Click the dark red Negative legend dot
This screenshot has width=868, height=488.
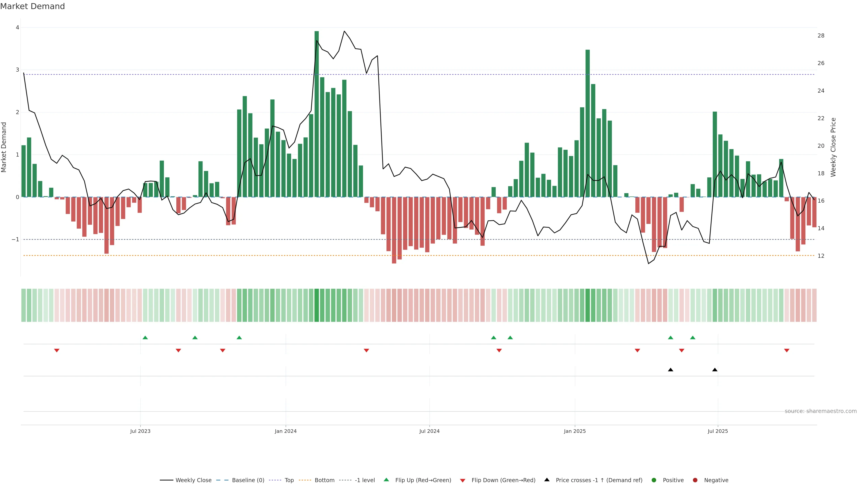point(695,480)
